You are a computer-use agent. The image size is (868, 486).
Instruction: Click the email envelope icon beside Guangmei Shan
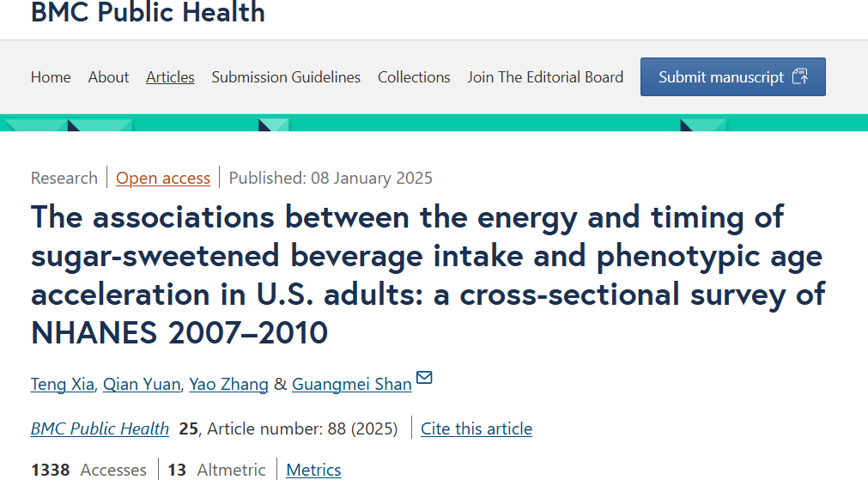point(424,378)
